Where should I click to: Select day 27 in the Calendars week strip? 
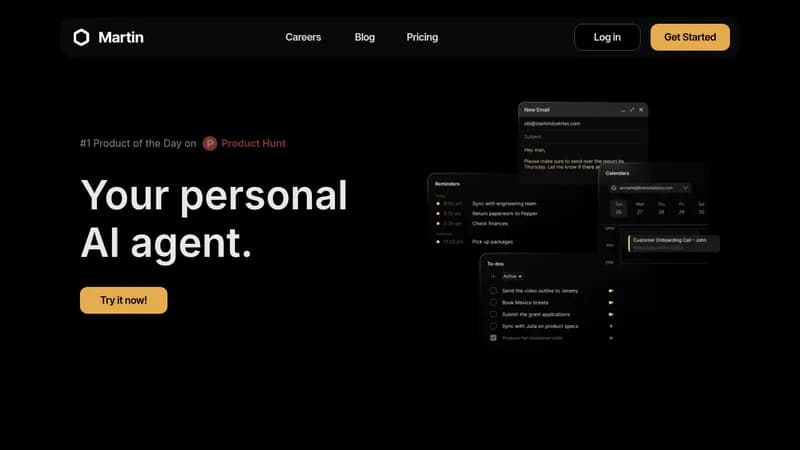pos(640,209)
